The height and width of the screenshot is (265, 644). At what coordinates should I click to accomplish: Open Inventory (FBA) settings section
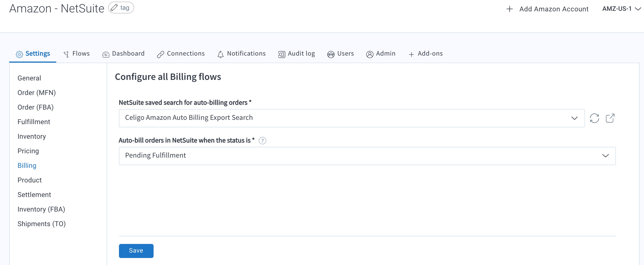[41, 209]
